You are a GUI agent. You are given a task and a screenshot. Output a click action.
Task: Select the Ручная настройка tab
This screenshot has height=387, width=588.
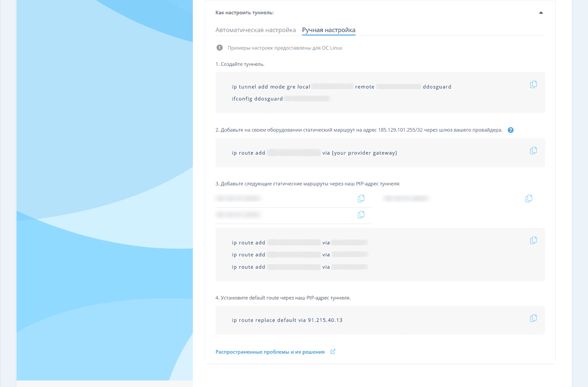329,30
